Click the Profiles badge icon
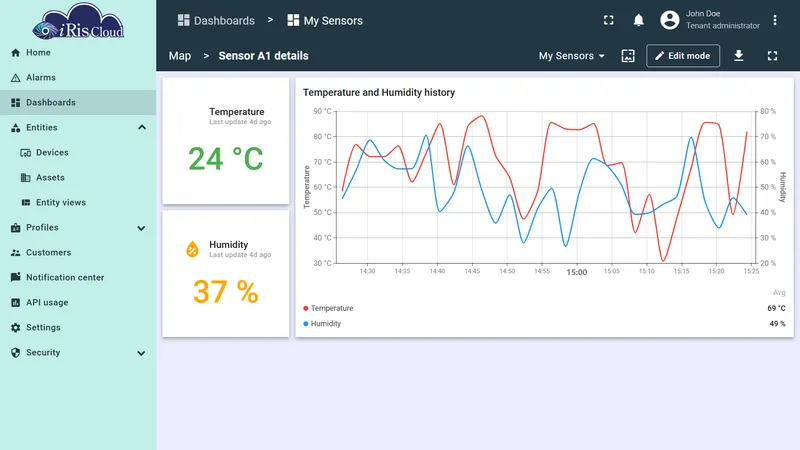800x450 pixels. [x=15, y=228]
